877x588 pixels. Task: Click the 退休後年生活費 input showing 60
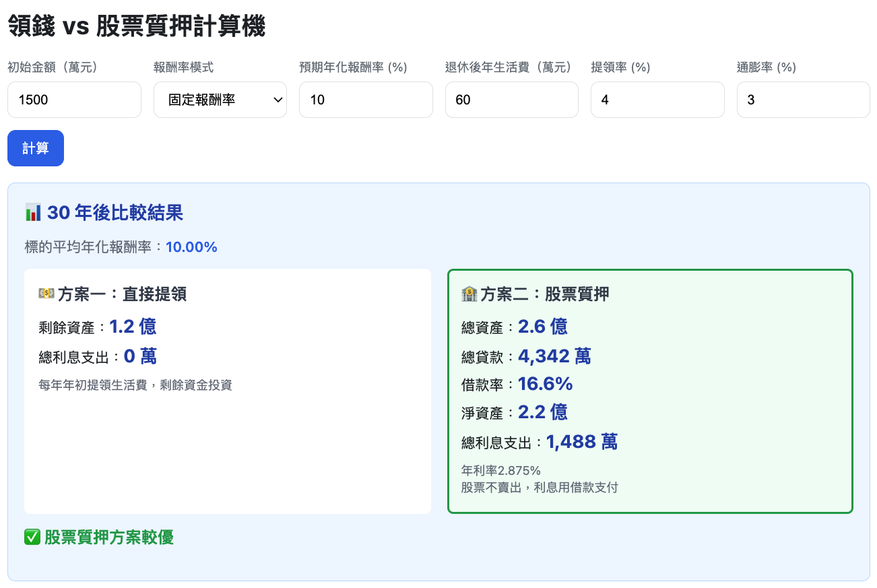[511, 100]
